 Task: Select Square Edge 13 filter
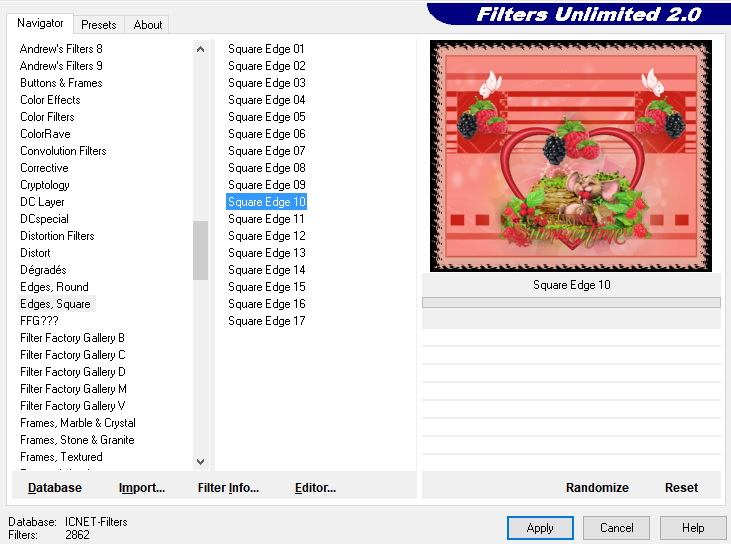[x=266, y=253]
